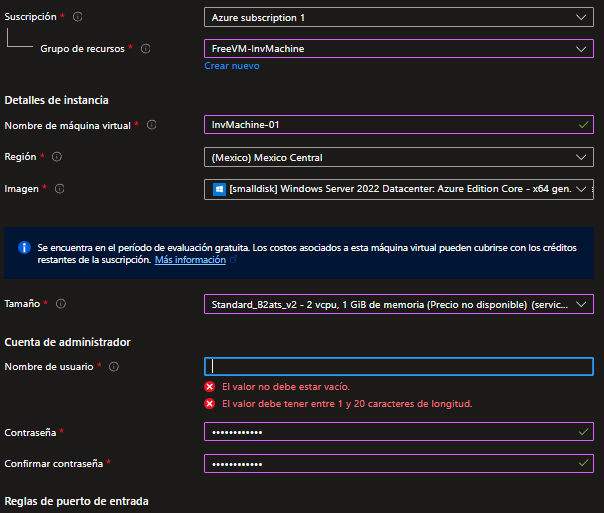Click the Crear nuevo link
This screenshot has width=604, height=513.
[x=232, y=66]
